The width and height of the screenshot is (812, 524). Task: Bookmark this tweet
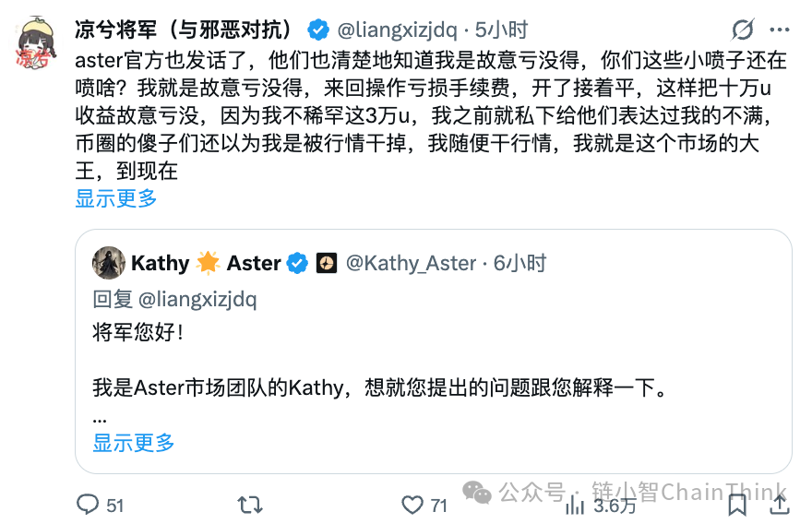coord(736,505)
